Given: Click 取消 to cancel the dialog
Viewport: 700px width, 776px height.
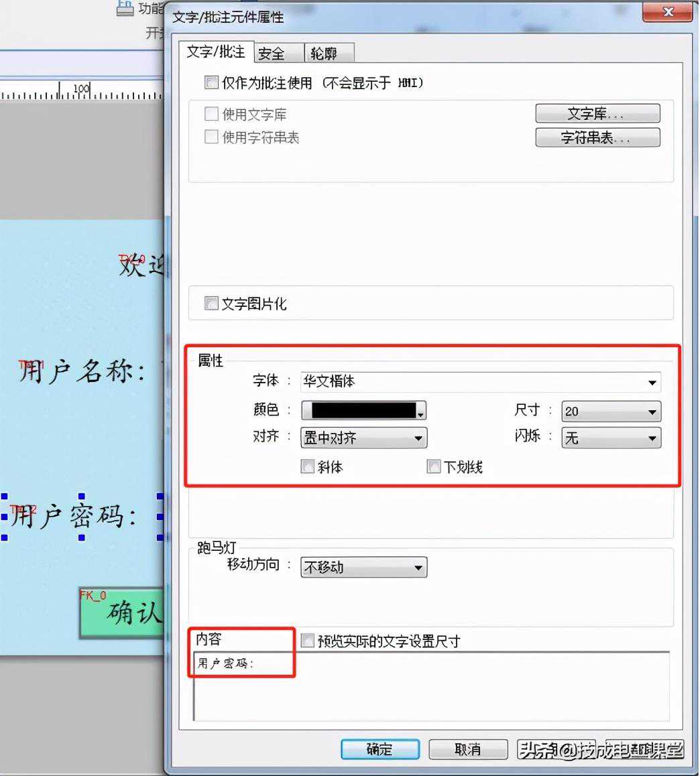Looking at the screenshot, I should (x=467, y=749).
